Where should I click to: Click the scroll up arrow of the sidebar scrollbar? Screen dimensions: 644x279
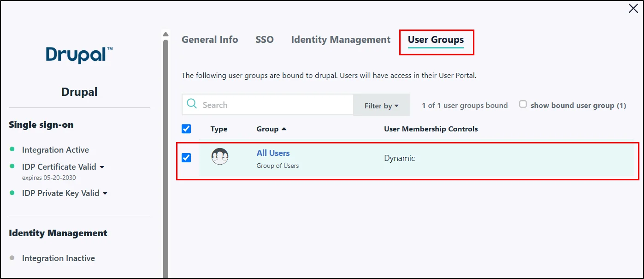click(165, 34)
